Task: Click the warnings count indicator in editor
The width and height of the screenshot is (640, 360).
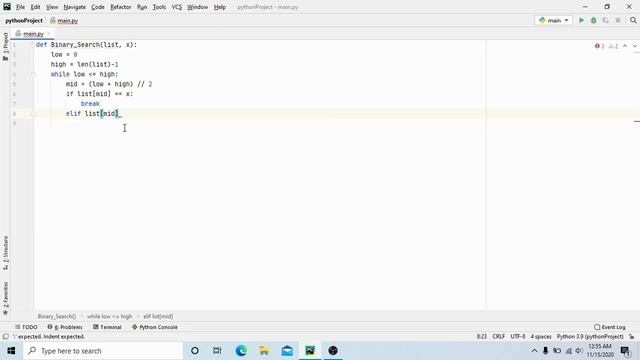Action: pos(613,46)
